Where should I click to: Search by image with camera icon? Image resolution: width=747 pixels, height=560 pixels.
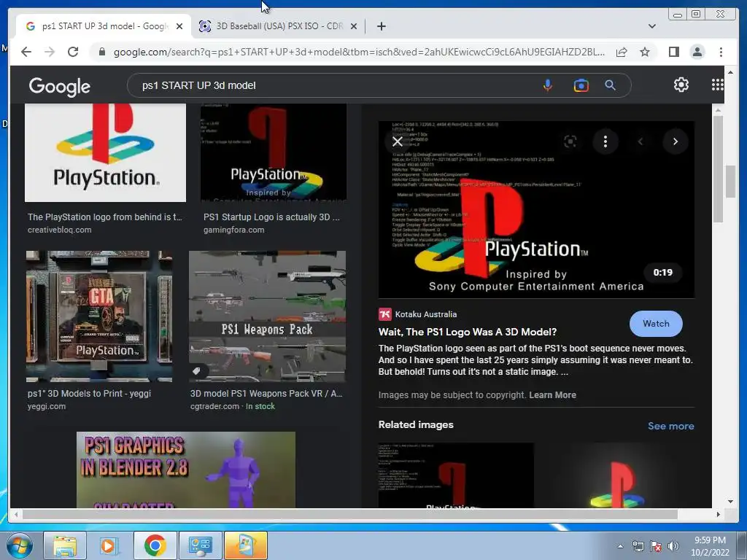581,86
